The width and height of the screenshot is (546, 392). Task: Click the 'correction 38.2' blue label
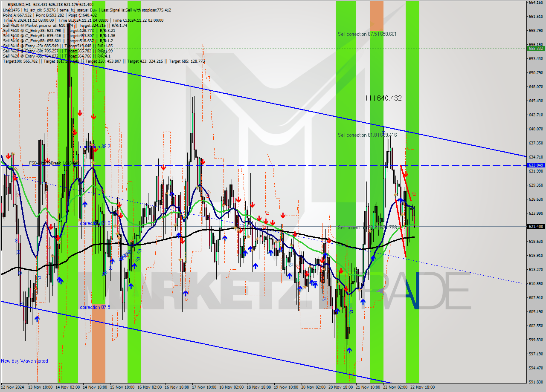(x=95, y=147)
